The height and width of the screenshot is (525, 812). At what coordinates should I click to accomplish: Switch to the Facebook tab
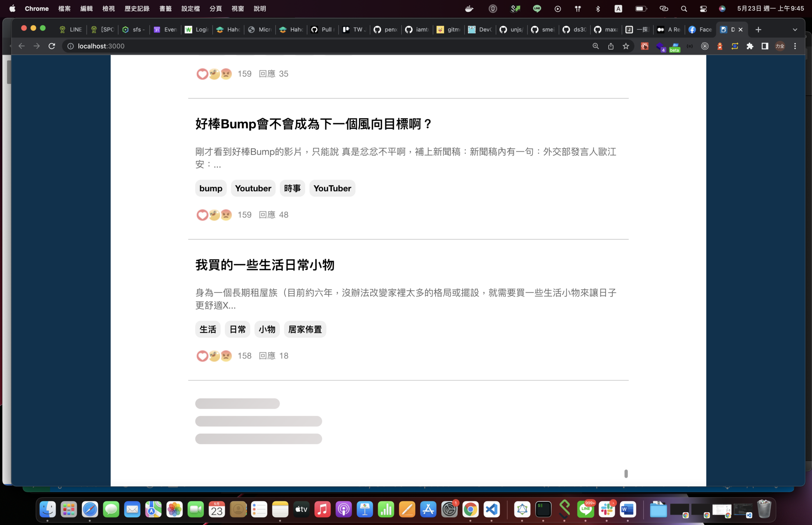(x=700, y=30)
